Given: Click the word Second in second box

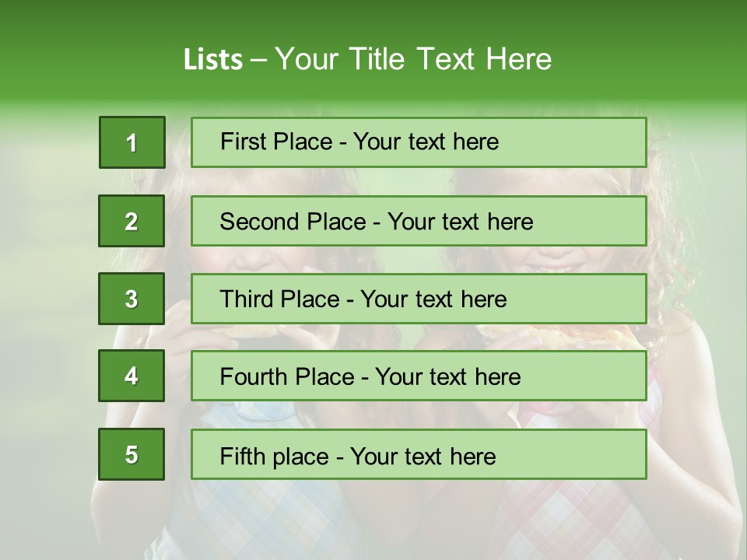Looking at the screenshot, I should pyautogui.click(x=260, y=222).
